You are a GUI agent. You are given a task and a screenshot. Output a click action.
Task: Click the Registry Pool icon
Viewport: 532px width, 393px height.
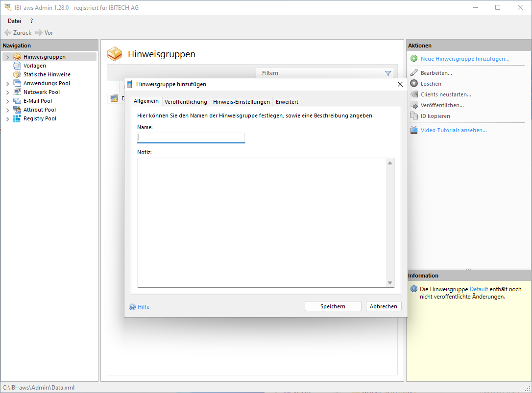(17, 118)
